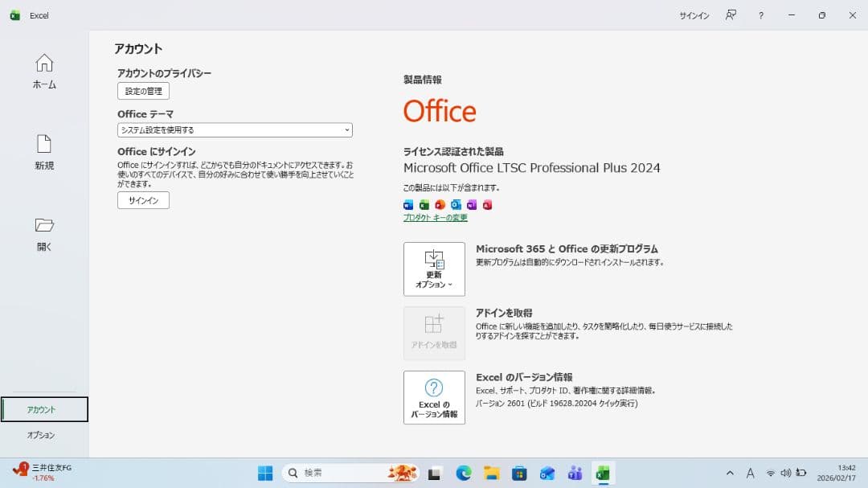Image resolution: width=868 pixels, height=488 pixels.
Task: Click the Access icon under included products
Action: click(x=487, y=204)
